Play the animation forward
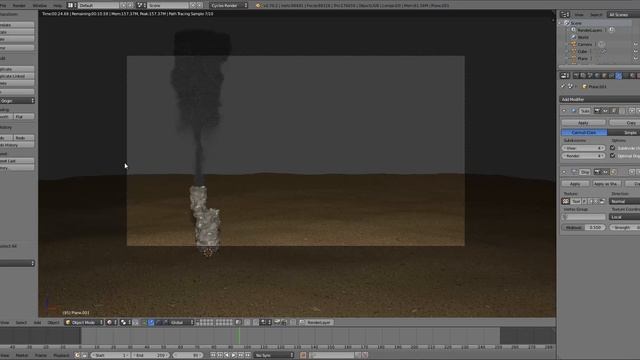 tap(234, 355)
